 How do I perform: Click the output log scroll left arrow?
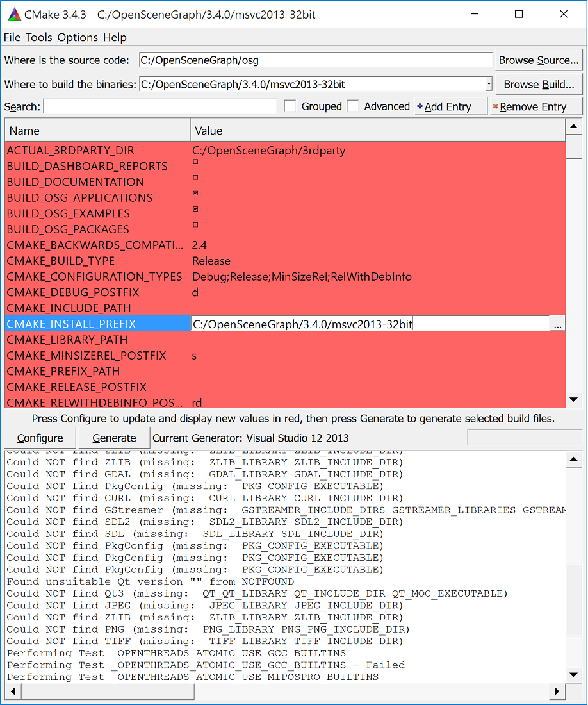[x=13, y=691]
